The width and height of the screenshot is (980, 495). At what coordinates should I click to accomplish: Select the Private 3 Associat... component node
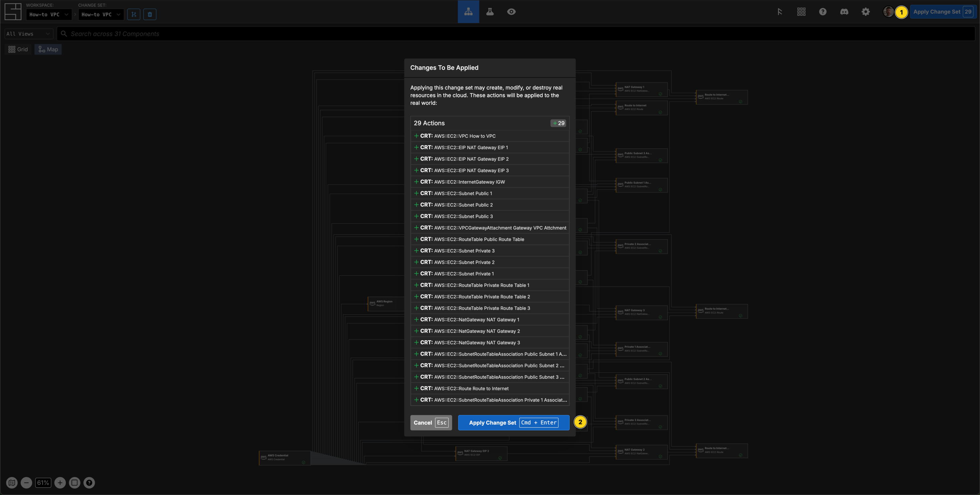642,422
